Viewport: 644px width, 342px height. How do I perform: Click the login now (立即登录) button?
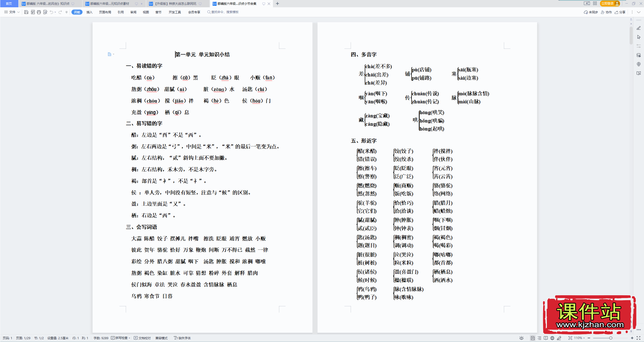610,4
